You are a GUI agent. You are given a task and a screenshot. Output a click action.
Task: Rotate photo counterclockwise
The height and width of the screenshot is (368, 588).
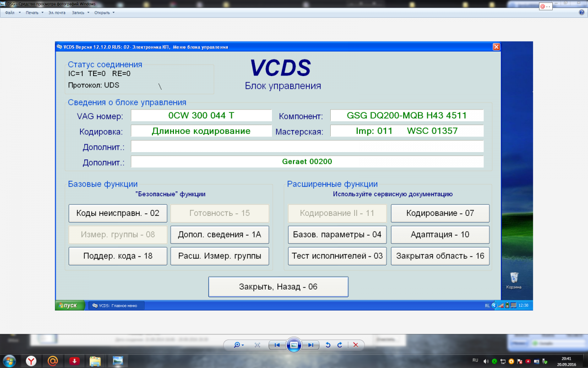pyautogui.click(x=328, y=345)
